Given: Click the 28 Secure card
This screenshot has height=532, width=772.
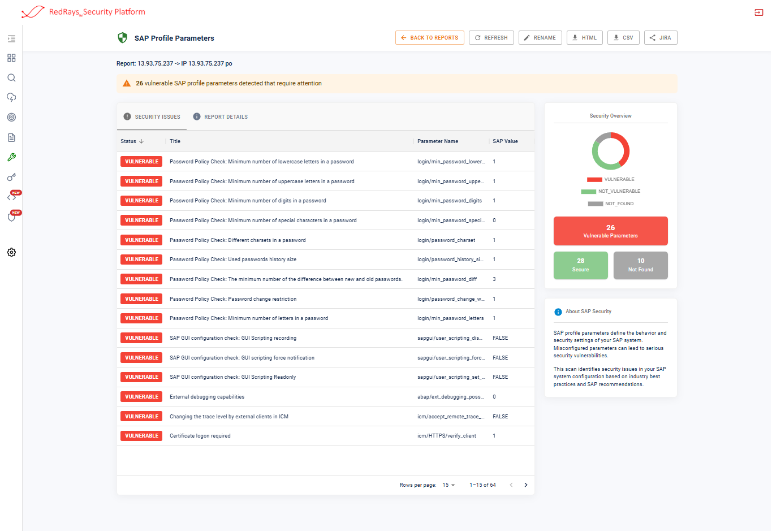Looking at the screenshot, I should click(x=581, y=265).
